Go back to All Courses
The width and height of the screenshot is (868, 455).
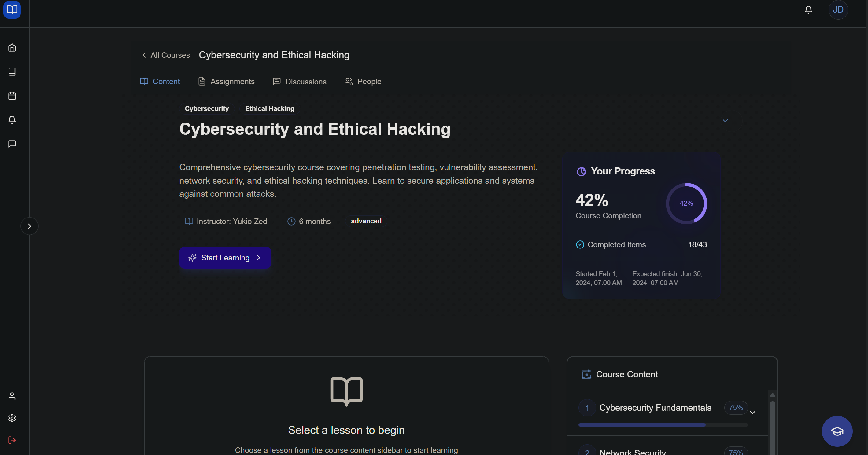(x=166, y=55)
